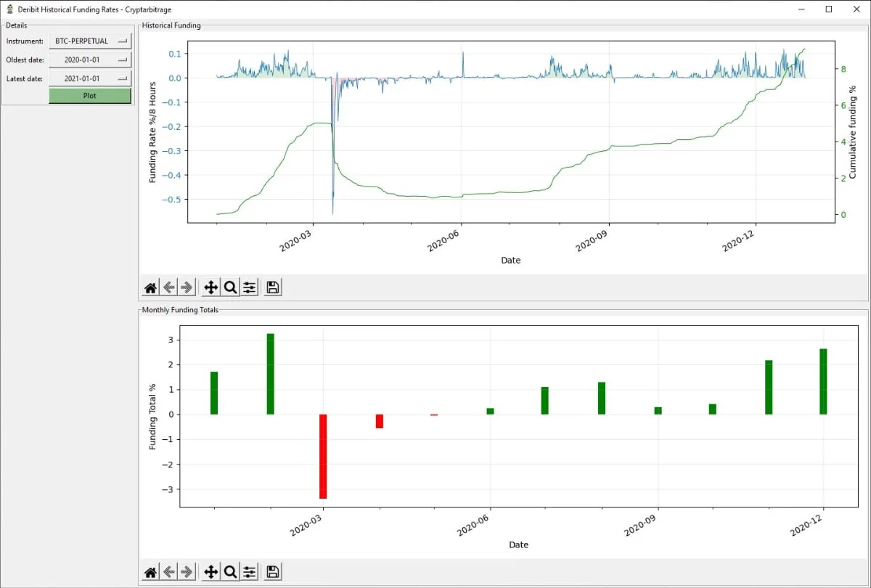Click Save figure icon in Historical Funding toolbar
The height and width of the screenshot is (588, 871).
[x=273, y=287]
